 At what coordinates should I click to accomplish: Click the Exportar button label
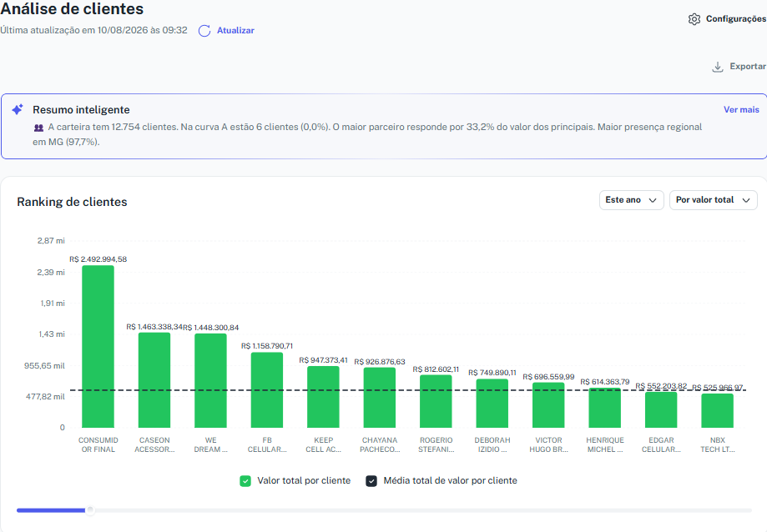748,67
